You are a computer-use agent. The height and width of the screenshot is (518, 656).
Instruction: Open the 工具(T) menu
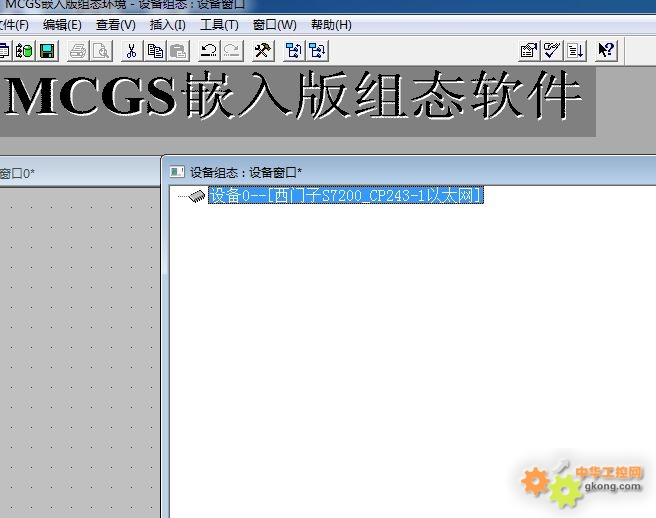coord(219,25)
